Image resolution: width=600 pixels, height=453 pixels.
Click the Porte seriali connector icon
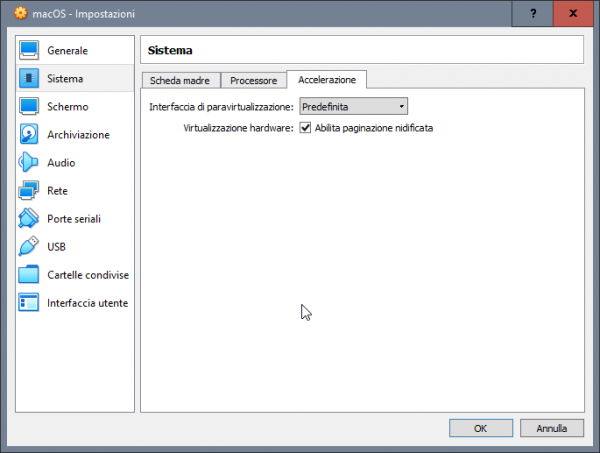(x=29, y=218)
